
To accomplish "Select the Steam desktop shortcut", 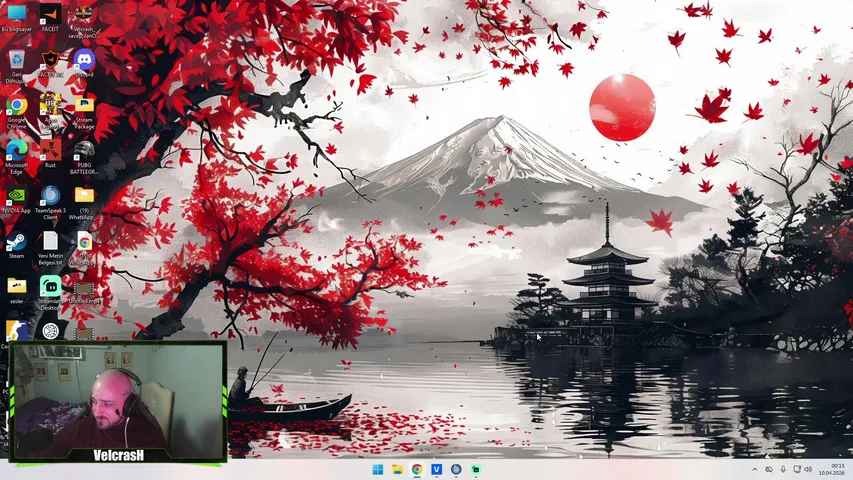I will pyautogui.click(x=16, y=245).
